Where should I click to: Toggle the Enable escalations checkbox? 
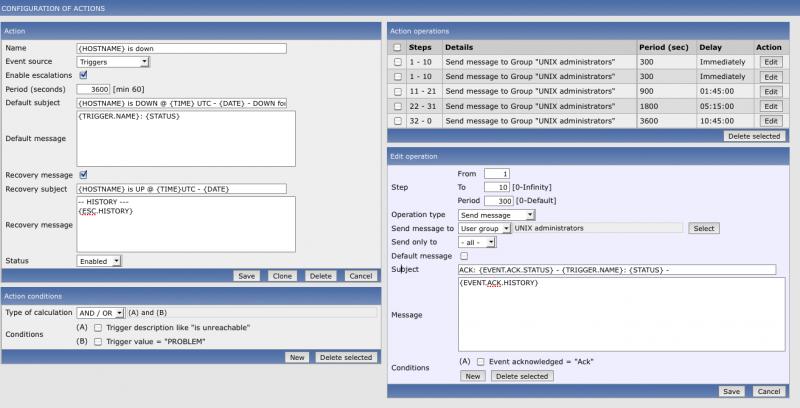[x=83, y=74]
